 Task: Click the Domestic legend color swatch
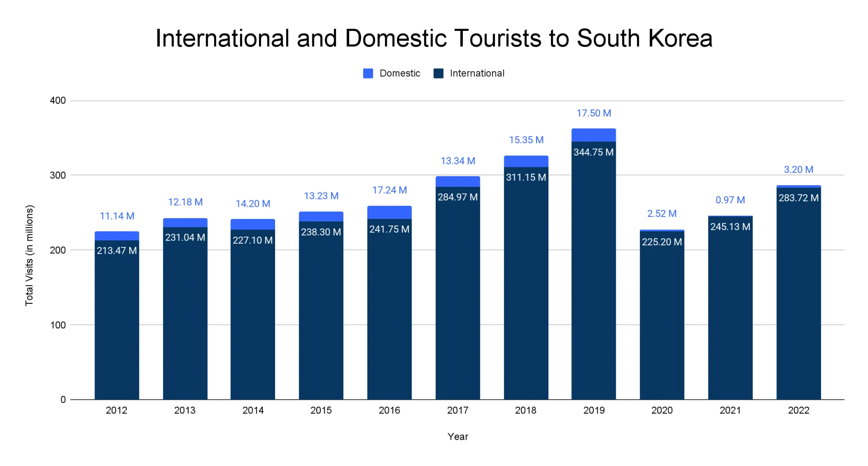click(368, 73)
